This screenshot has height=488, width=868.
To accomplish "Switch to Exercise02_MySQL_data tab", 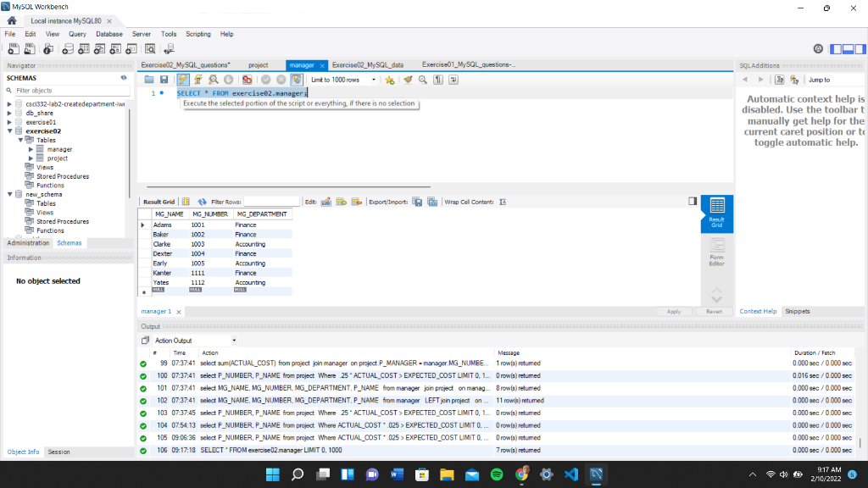I will (x=368, y=64).
